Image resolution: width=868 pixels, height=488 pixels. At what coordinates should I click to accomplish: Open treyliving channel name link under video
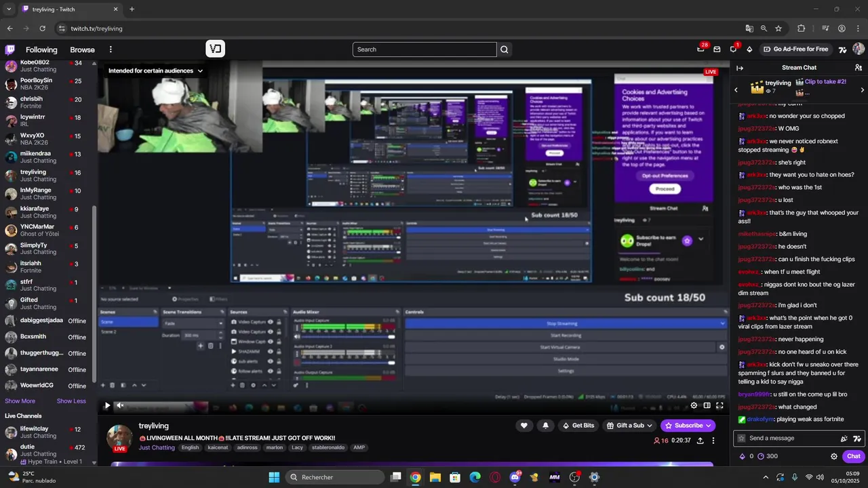153,426
